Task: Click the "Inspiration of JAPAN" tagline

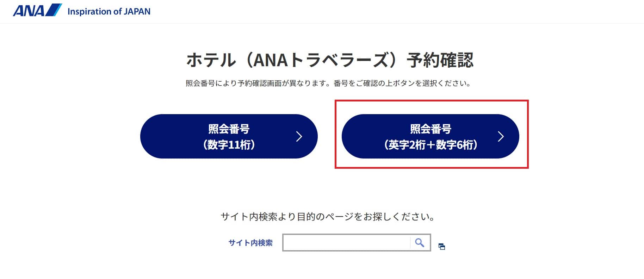Action: tap(109, 12)
